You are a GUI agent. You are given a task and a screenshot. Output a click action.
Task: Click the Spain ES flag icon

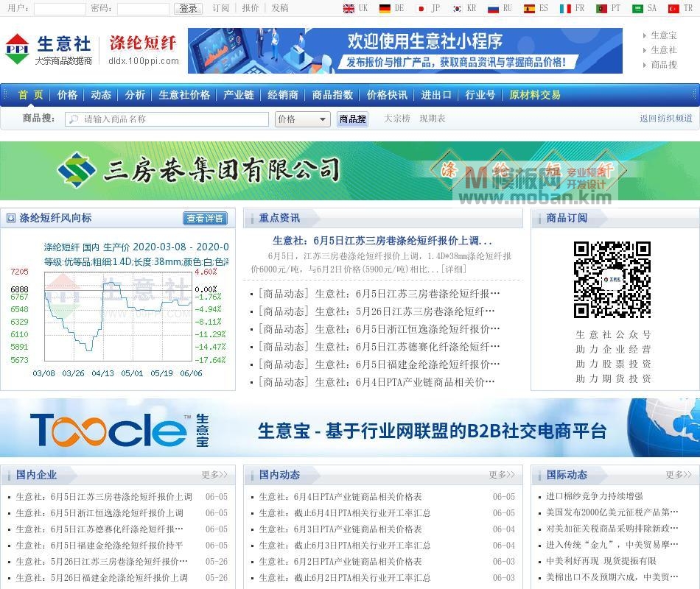point(529,9)
